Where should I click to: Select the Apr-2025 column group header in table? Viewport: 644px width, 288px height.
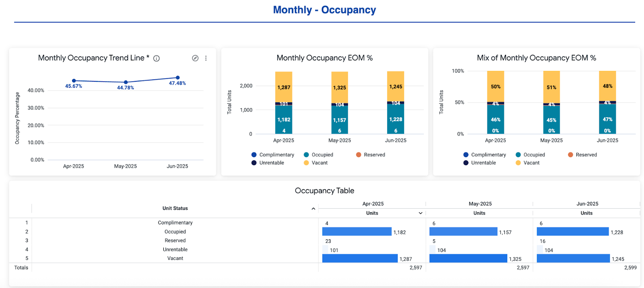373,204
